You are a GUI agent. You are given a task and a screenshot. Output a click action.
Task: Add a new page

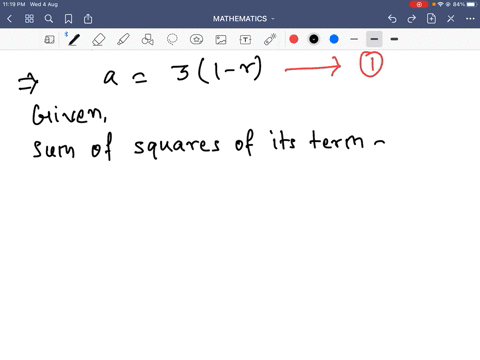431,19
